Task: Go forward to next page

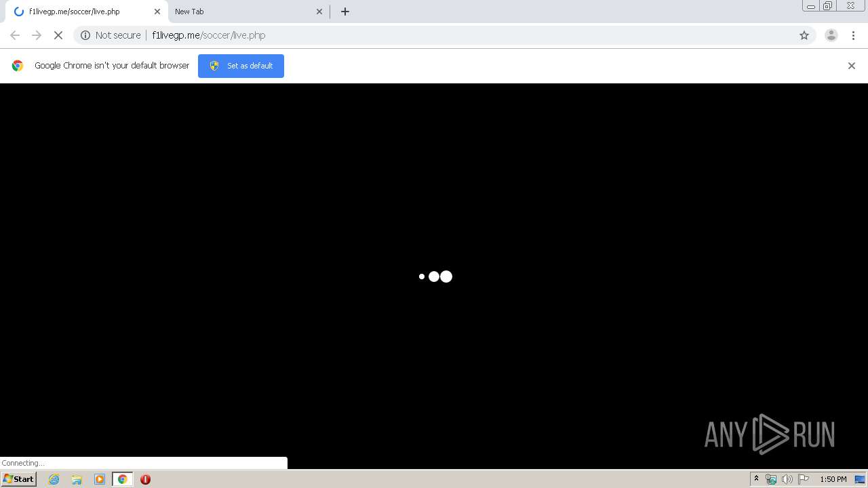Action: tap(37, 35)
